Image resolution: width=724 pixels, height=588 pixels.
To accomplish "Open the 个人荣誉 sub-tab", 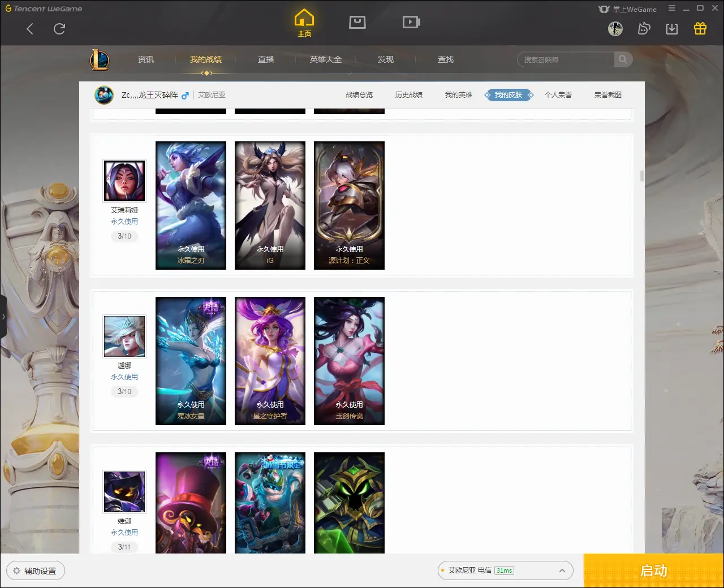I will (x=558, y=95).
